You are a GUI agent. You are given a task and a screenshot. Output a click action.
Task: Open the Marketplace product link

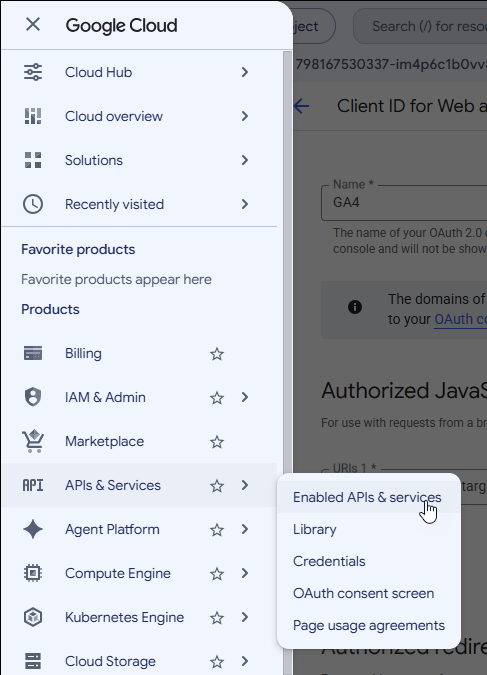pyautogui.click(x=105, y=441)
